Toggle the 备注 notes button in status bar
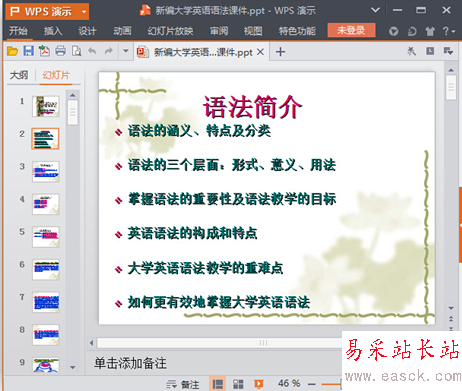The height and width of the screenshot is (391, 462). coord(183,384)
